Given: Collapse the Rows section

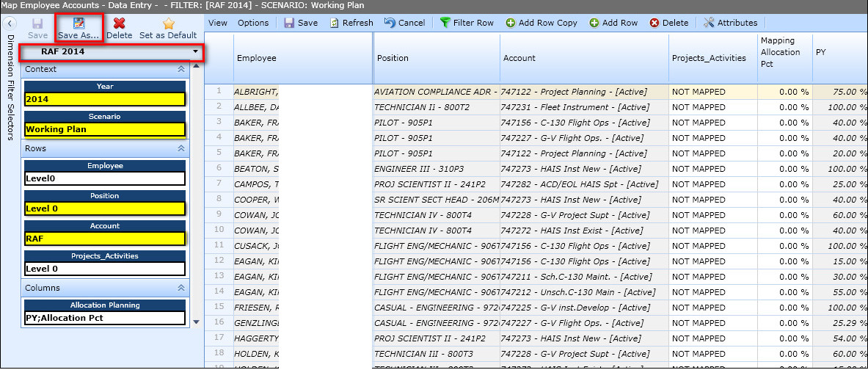Looking at the screenshot, I should tap(180, 148).
